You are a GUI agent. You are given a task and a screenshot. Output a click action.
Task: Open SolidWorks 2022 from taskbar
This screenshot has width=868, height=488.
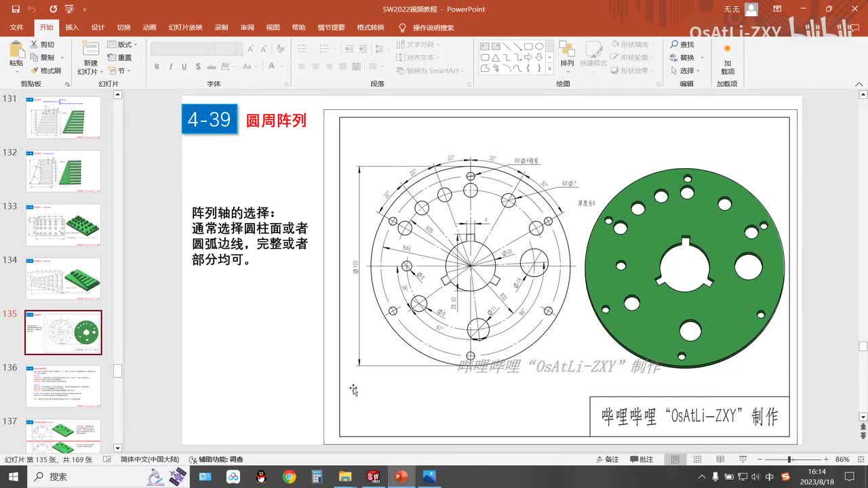372,476
